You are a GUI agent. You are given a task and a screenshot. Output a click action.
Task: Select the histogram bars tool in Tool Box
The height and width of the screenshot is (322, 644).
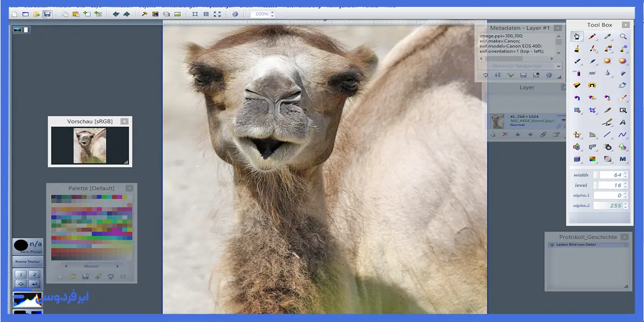[x=592, y=134]
